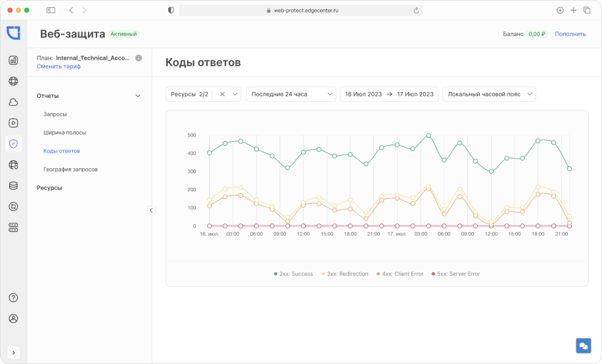The image size is (602, 364).
Task: Open the Последние 24 часа period dropdown
Action: pos(290,94)
